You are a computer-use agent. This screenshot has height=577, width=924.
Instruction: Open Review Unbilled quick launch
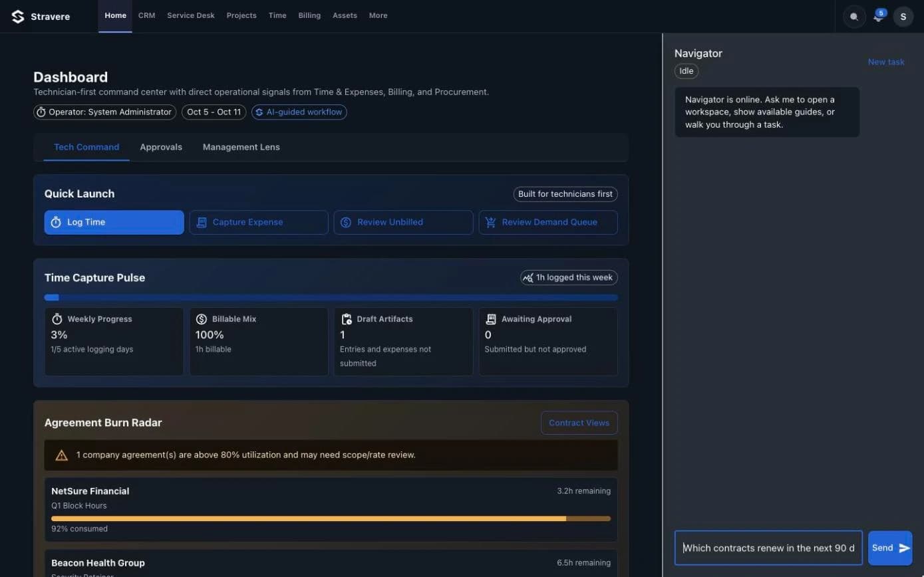click(x=404, y=223)
